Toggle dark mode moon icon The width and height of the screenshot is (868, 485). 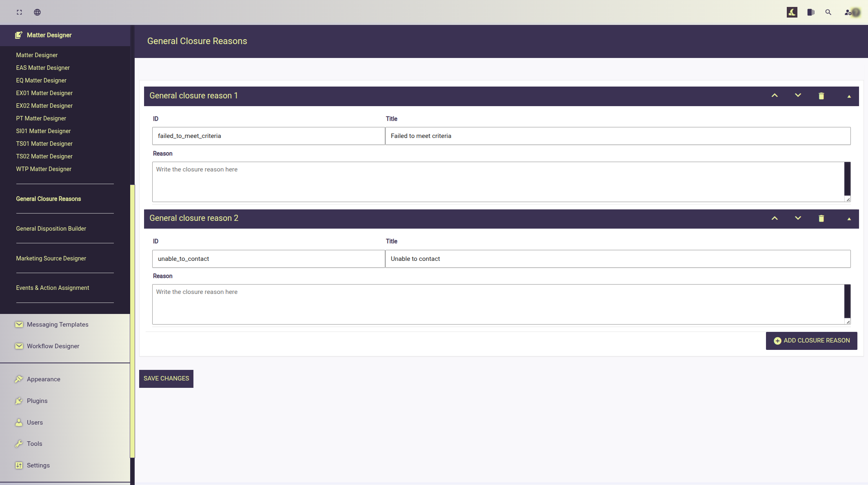coord(792,12)
